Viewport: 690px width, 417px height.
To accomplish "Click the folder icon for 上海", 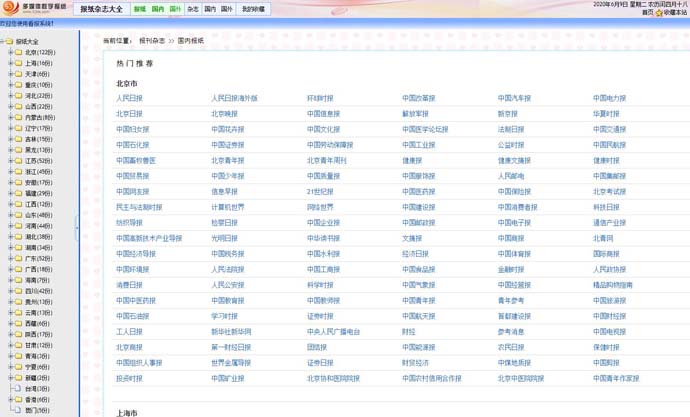I will pos(18,63).
